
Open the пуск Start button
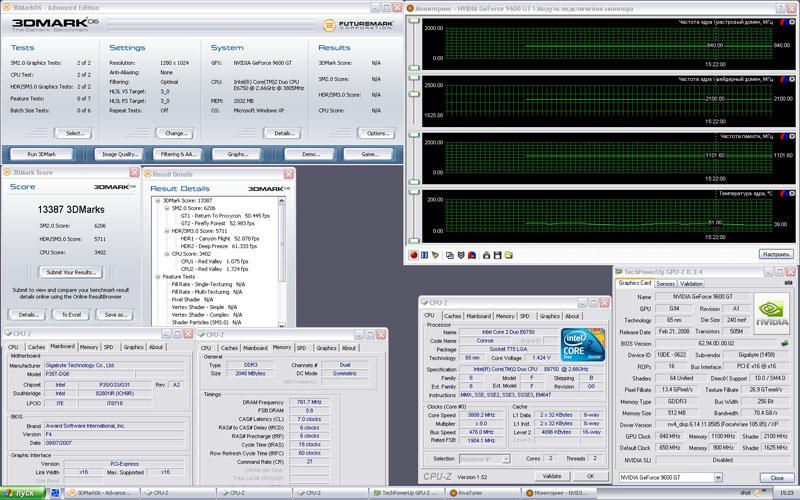[24, 493]
